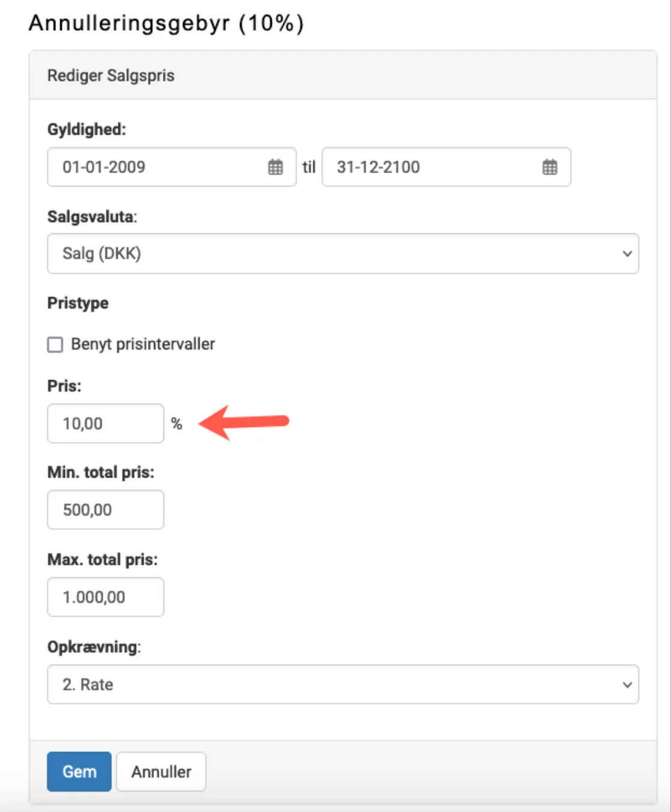Click the Gem button to save
The height and width of the screenshot is (812, 671).
click(x=79, y=772)
